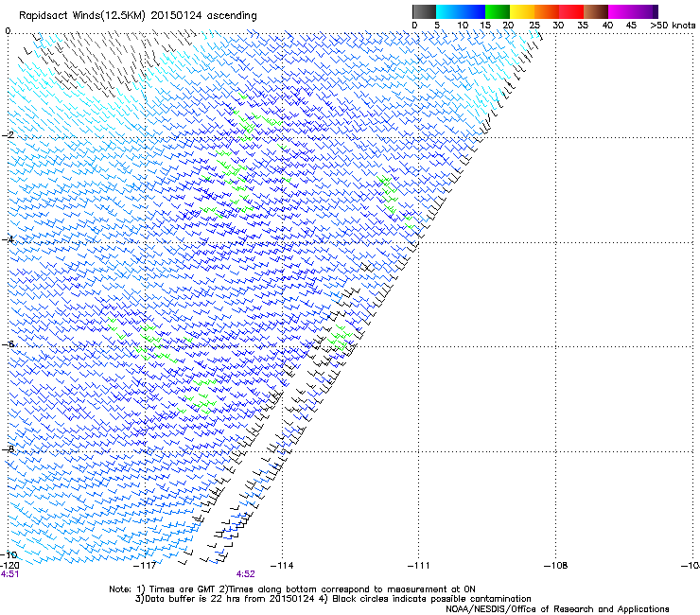Viewport: 700px width, 615px height.
Task: Click the gray 0-5 knots color swatch
Action: point(424,11)
